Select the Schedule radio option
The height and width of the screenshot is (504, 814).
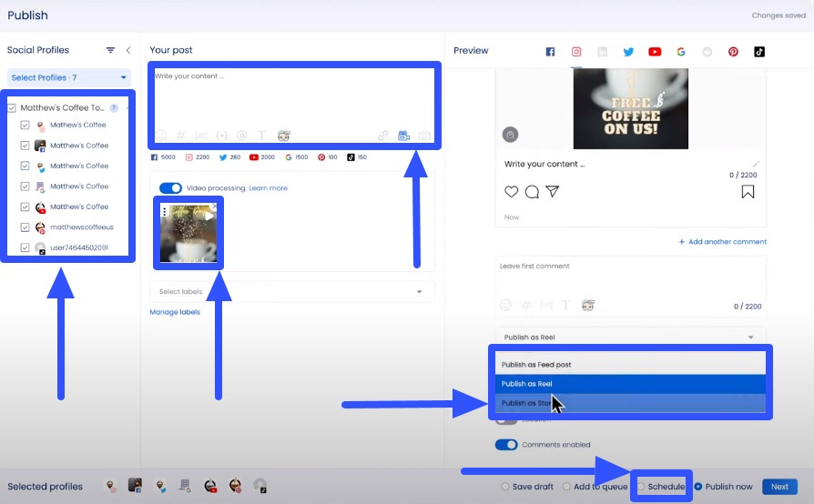[x=641, y=487]
